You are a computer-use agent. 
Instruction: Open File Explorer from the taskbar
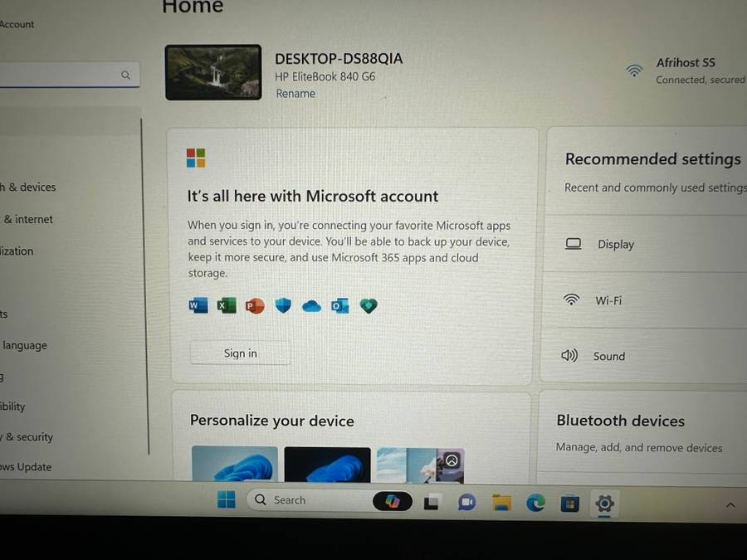tap(500, 502)
